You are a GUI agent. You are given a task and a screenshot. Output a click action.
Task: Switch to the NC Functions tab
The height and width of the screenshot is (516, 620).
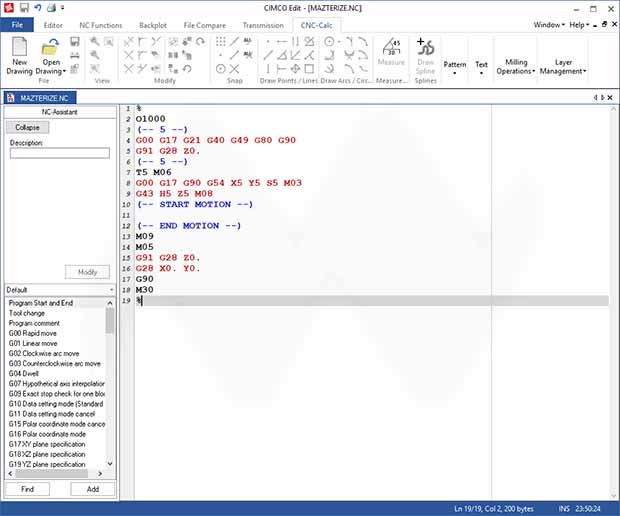101,25
